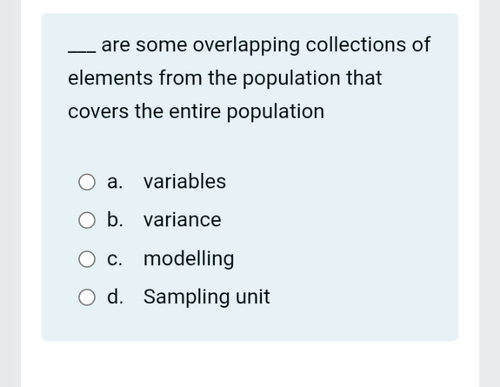Select the radio button for option a
The image size is (500, 387).
(87, 182)
